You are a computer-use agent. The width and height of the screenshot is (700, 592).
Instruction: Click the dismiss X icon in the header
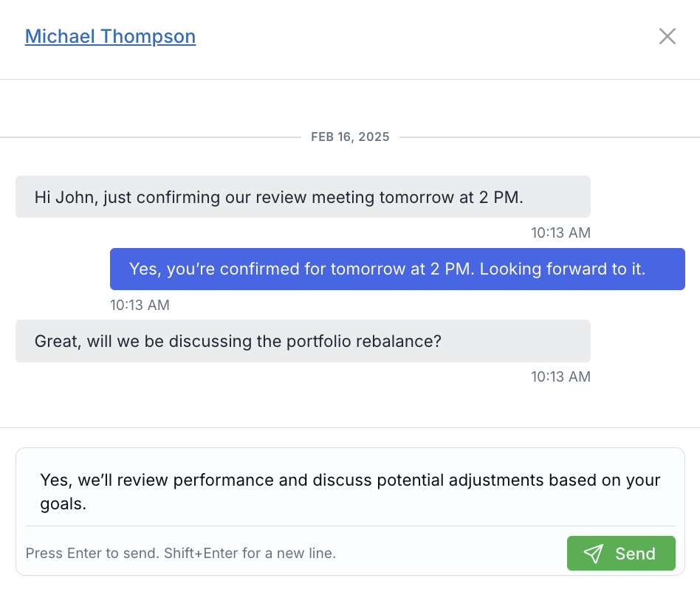pos(667,35)
